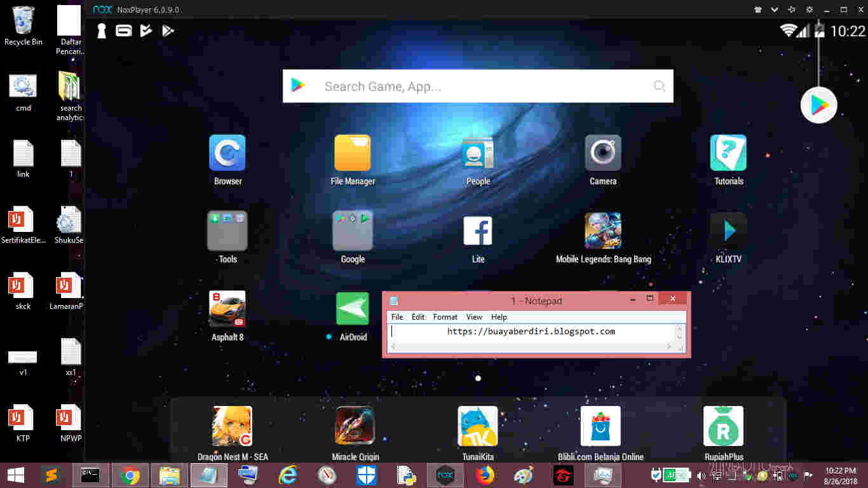Click the search magnifier in the search bar
Image resolution: width=868 pixels, height=488 pixels.
click(x=660, y=86)
